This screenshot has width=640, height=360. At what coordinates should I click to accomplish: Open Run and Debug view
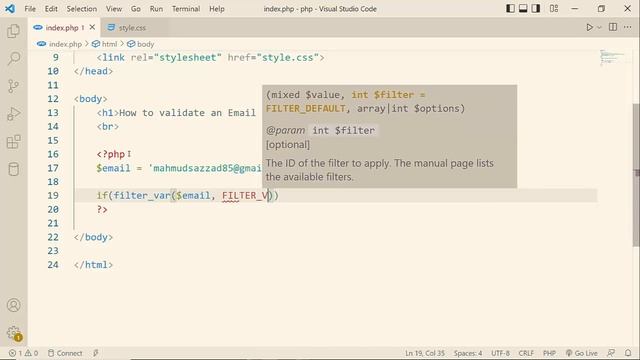click(13, 114)
